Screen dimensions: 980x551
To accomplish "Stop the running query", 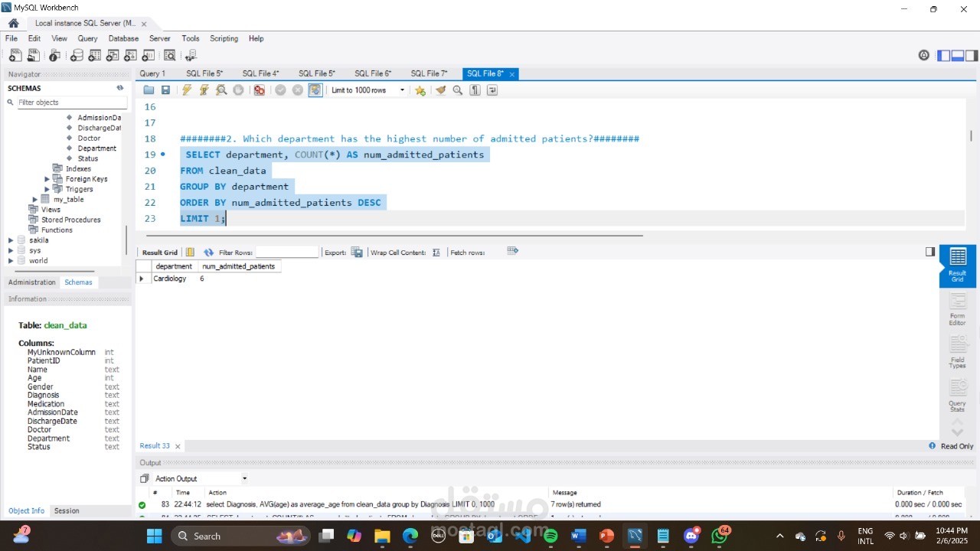I will (238, 90).
